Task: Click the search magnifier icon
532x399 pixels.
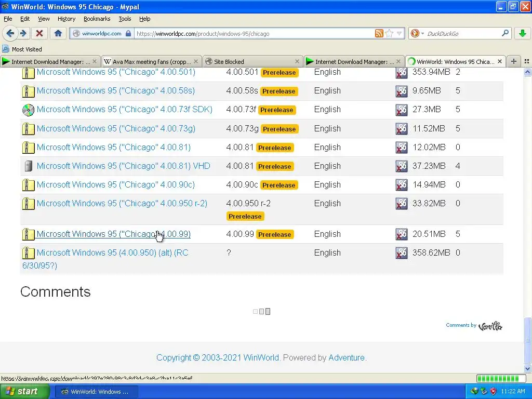Action: click(x=505, y=33)
